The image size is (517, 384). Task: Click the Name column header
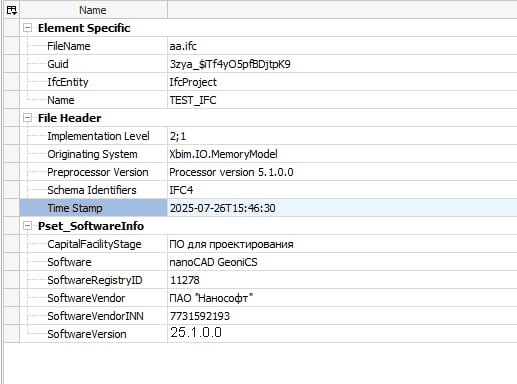(93, 10)
